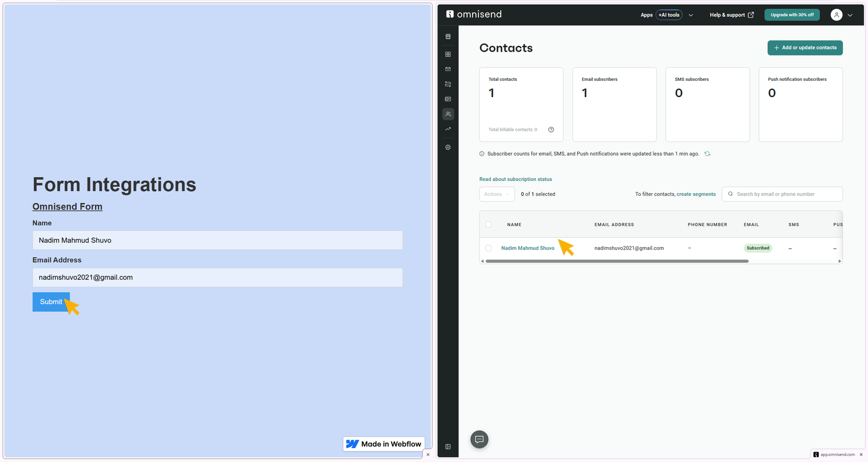
Task: Select the Audience people icon in sidebar
Action: coord(448,114)
